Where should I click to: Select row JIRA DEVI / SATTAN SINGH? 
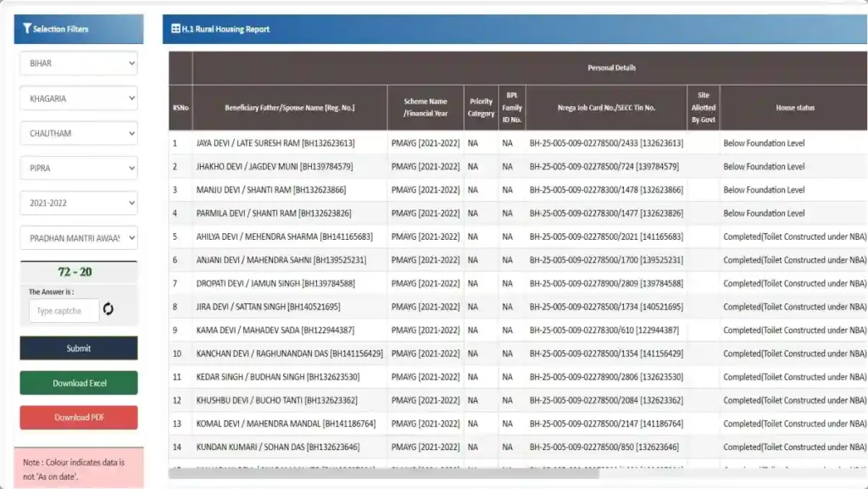tap(518, 307)
